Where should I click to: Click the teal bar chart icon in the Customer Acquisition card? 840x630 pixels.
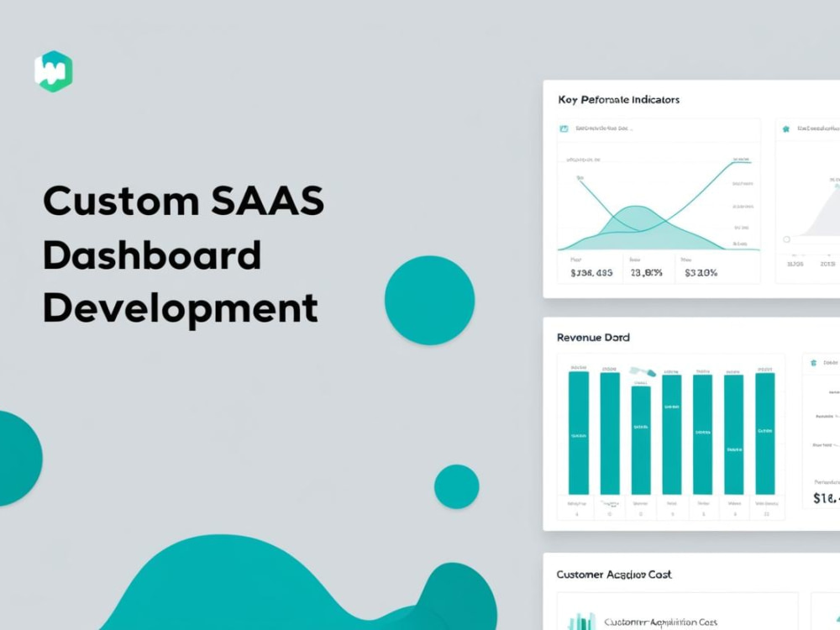click(x=582, y=622)
